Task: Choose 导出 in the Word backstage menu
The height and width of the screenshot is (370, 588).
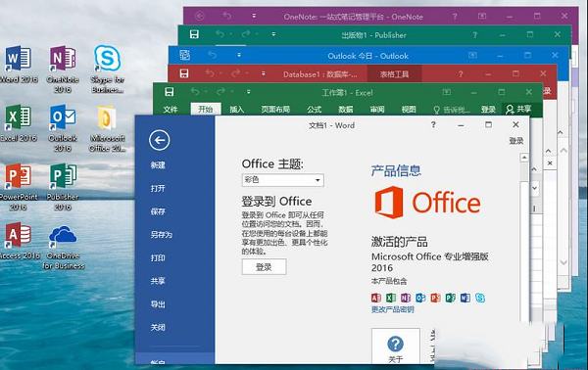Action: (x=158, y=304)
